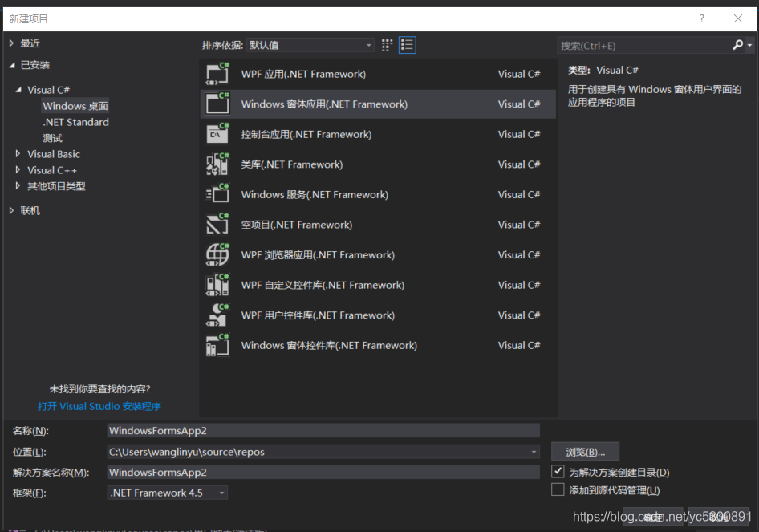This screenshot has height=532, width=759.
Task: Click the Windows 窗体应用 template icon
Action: click(x=217, y=104)
